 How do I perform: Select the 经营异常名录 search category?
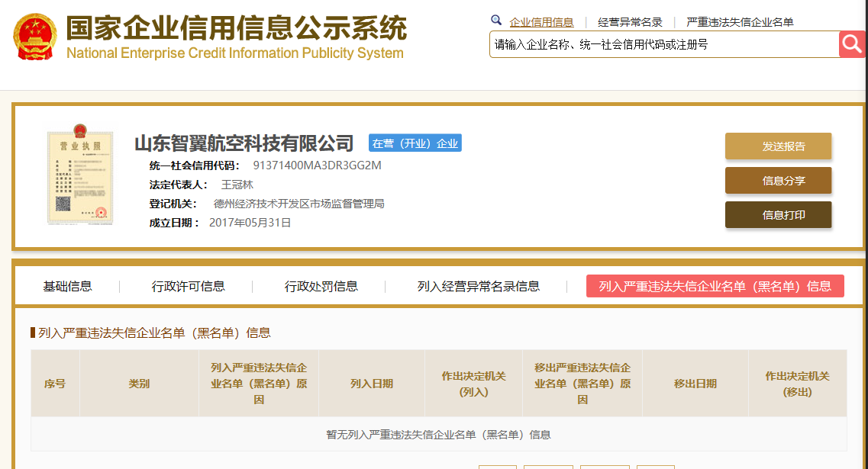tap(630, 22)
